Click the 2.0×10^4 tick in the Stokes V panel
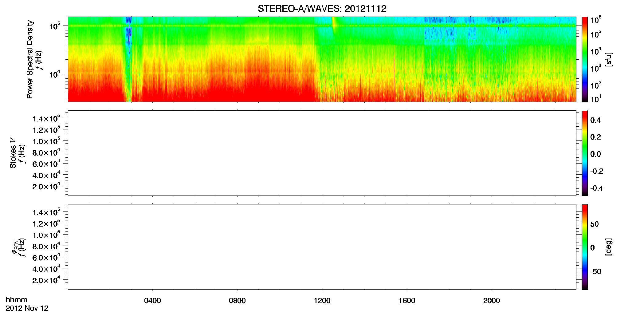This screenshot has width=644, height=332. click(x=46, y=186)
